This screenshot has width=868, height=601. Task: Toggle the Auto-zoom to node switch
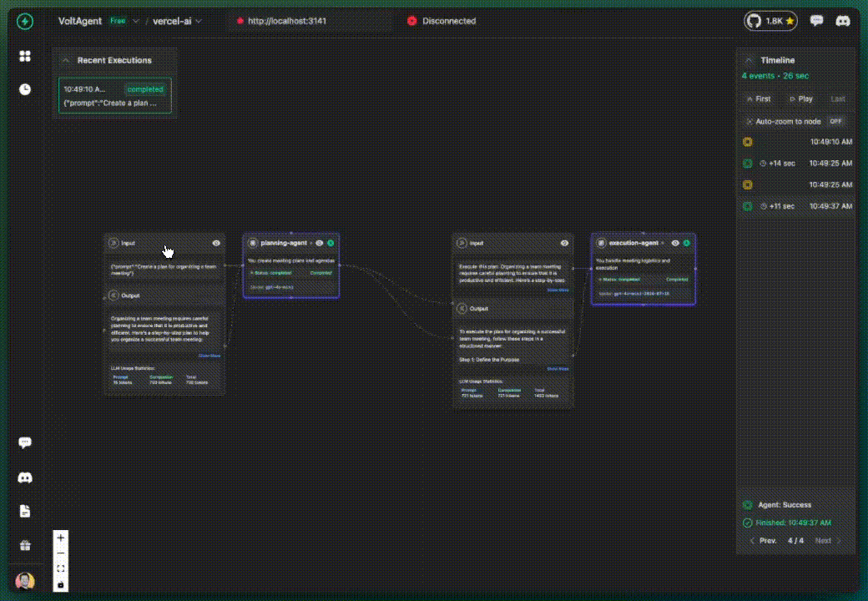[x=835, y=121]
